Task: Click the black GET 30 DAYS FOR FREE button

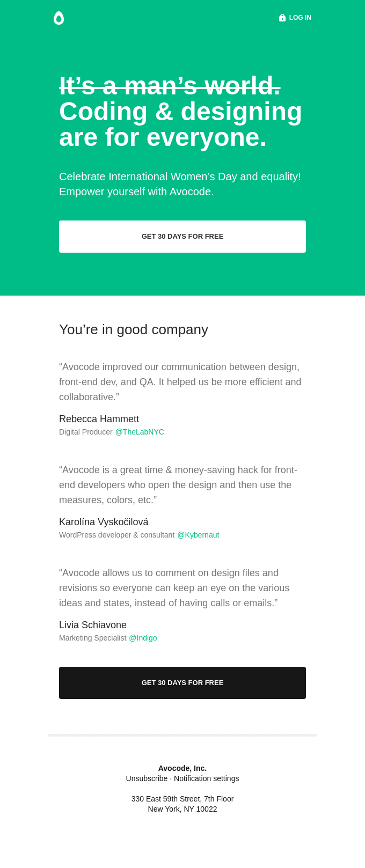Action: (182, 683)
